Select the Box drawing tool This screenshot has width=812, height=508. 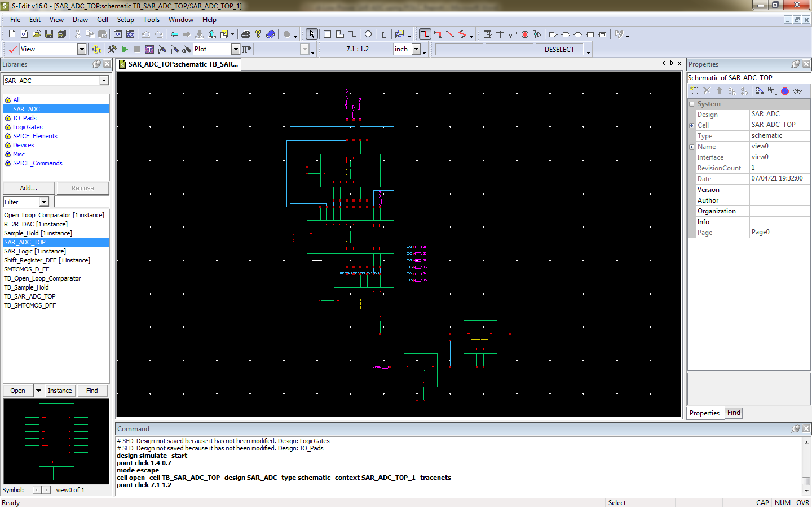tap(327, 34)
